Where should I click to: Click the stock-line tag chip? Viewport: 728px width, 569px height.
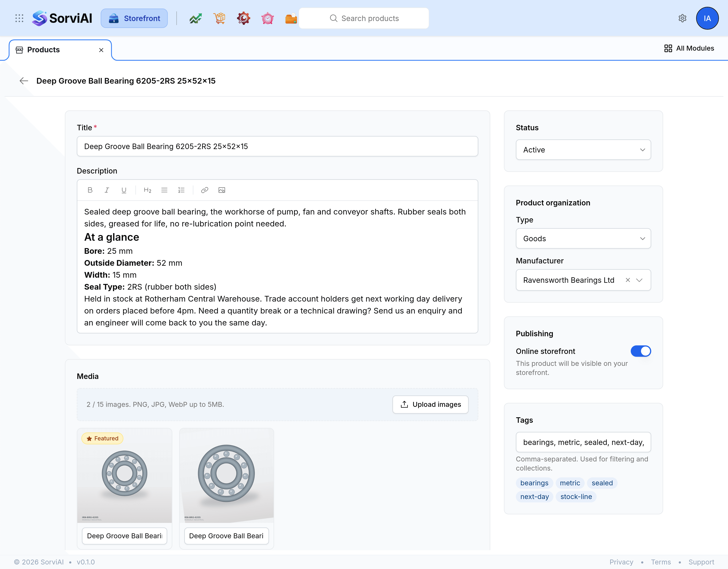576,497
